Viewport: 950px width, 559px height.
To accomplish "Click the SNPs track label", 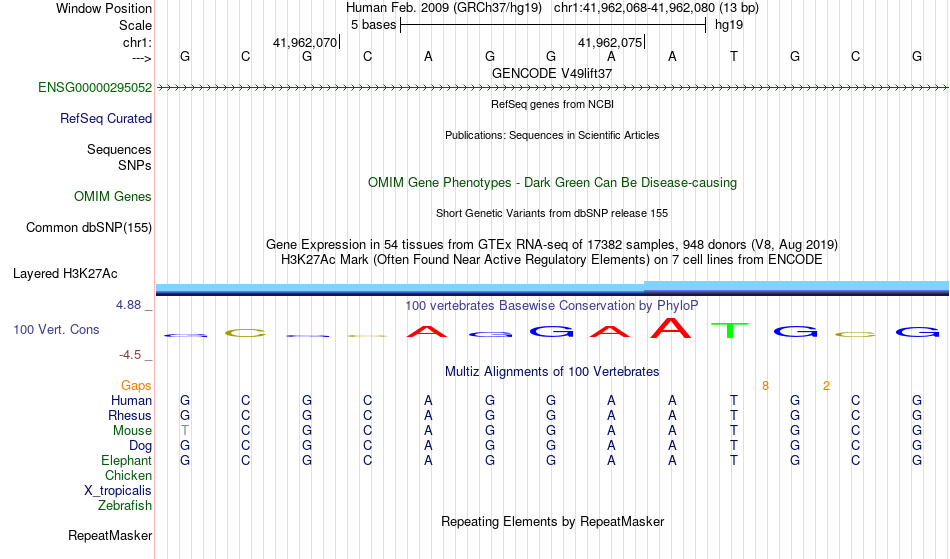I will tap(135, 165).
